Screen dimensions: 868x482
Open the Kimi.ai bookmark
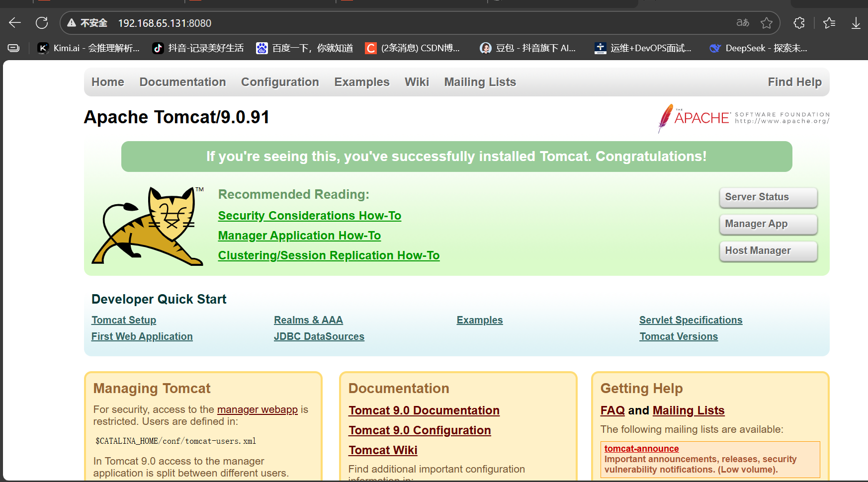tap(89, 48)
